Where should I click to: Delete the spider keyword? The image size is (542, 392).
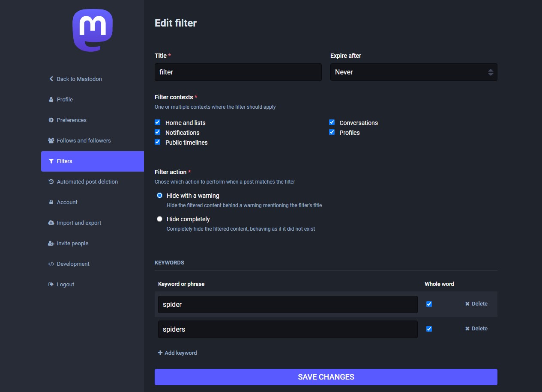click(476, 304)
